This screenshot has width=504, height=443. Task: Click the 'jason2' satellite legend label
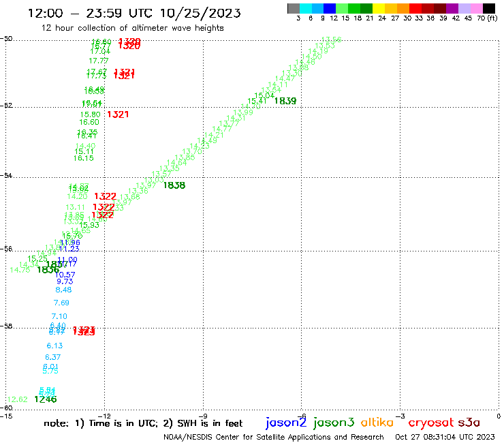(286, 422)
